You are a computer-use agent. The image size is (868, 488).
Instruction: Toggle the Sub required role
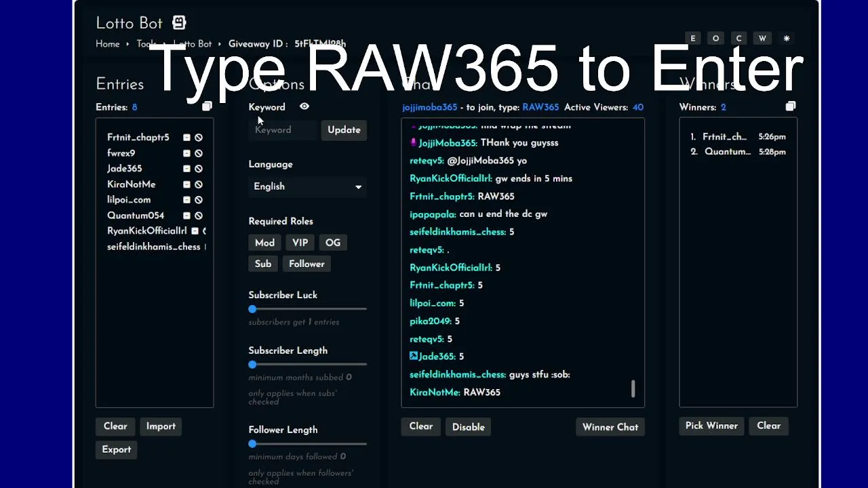263,264
